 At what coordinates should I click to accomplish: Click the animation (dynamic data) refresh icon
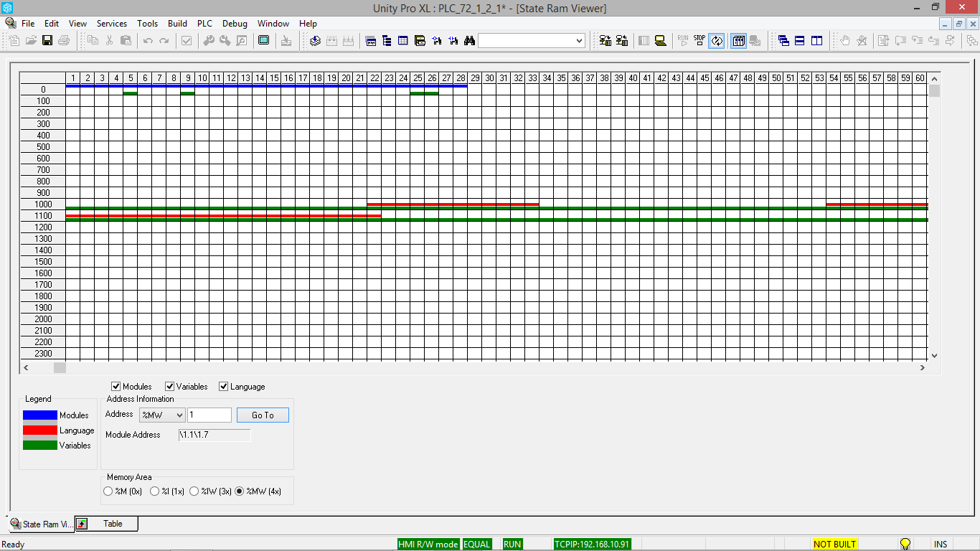click(717, 41)
